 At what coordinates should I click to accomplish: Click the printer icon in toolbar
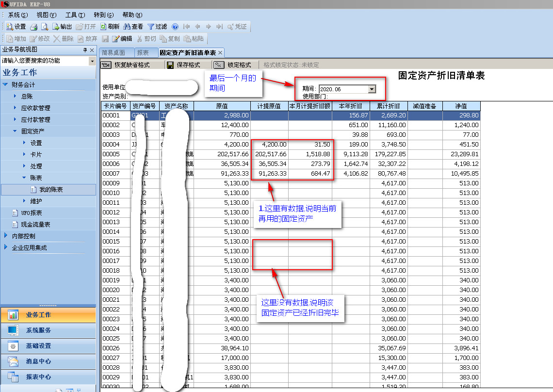point(34,27)
